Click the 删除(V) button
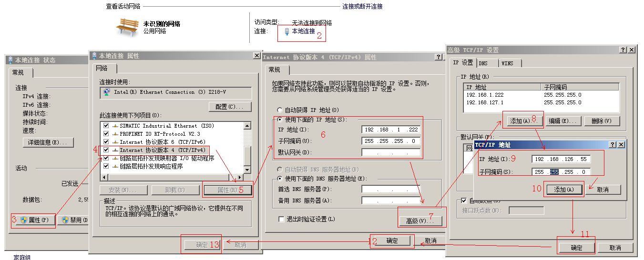This screenshot has height=260, width=644. [602, 121]
